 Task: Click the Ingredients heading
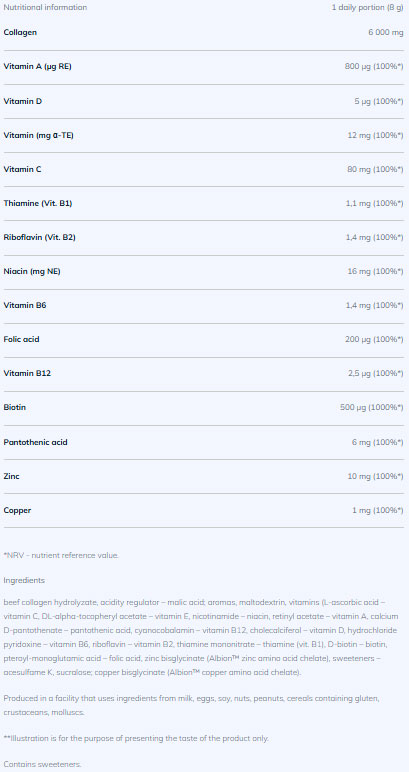(x=24, y=580)
